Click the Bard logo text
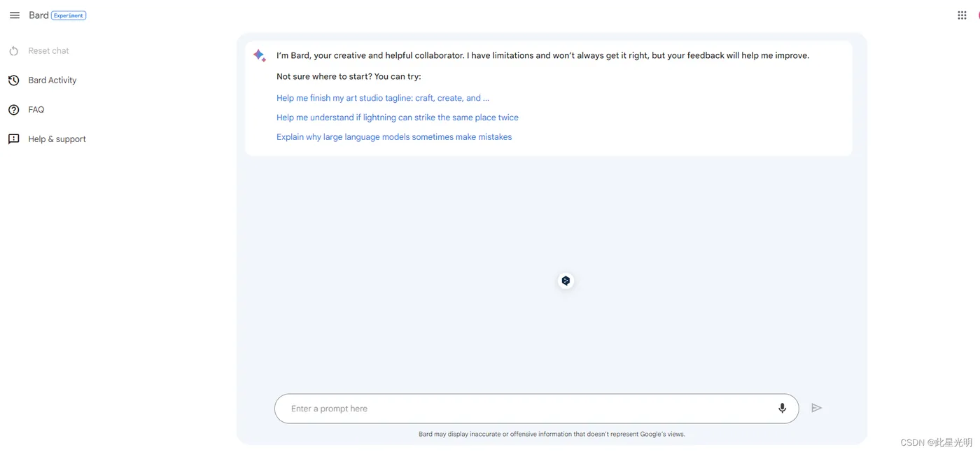The height and width of the screenshot is (452, 980). tap(38, 15)
